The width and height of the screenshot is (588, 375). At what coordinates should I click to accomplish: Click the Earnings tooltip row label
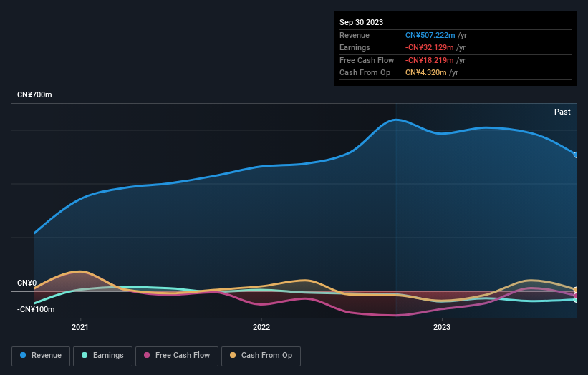tap(355, 47)
